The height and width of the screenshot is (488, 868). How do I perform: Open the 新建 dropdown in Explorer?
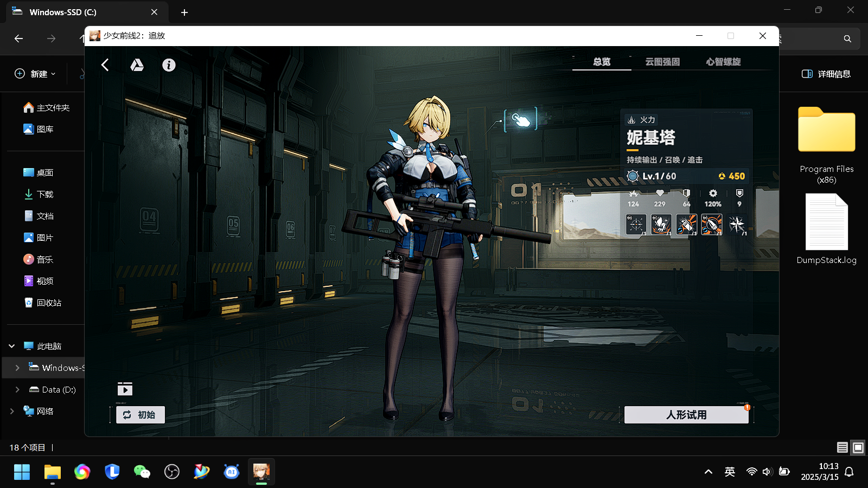[x=35, y=74]
